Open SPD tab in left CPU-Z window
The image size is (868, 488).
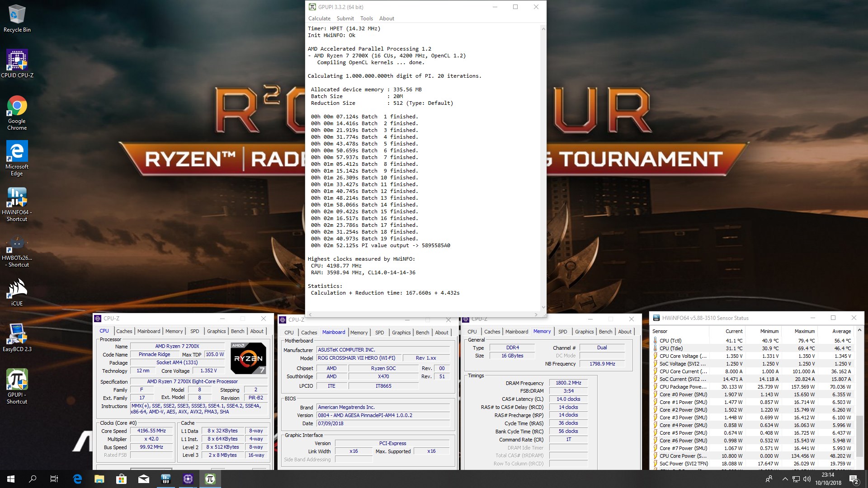(195, 331)
